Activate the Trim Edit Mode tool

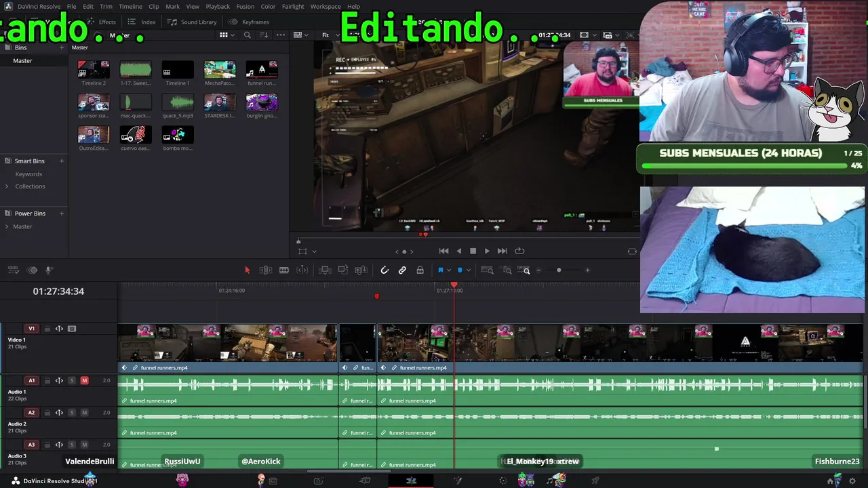266,270
